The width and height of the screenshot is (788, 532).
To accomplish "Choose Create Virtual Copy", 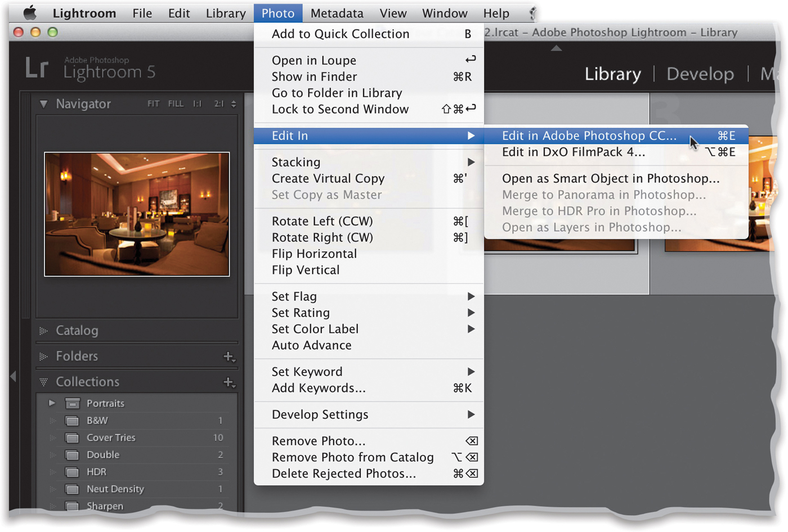I will point(369,178).
